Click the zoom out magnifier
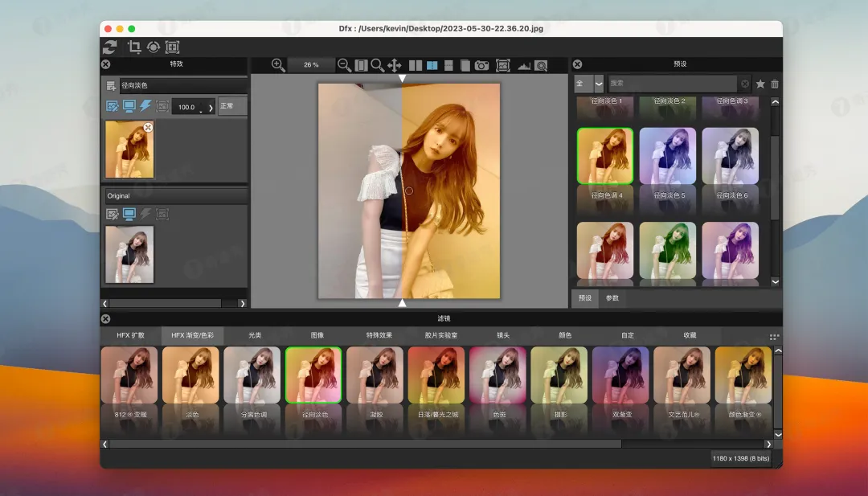The image size is (868, 496). [x=344, y=65]
